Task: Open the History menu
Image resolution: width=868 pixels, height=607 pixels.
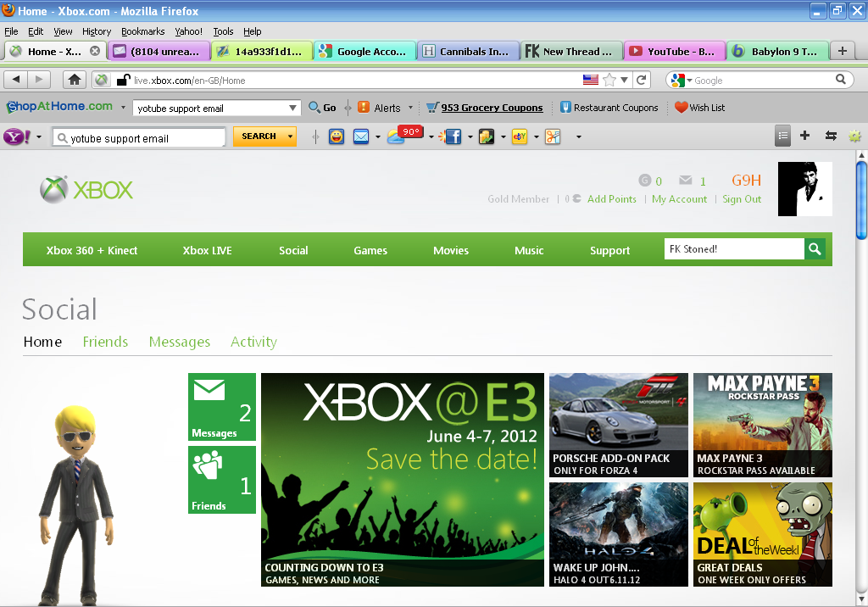Action: pyautogui.click(x=97, y=31)
